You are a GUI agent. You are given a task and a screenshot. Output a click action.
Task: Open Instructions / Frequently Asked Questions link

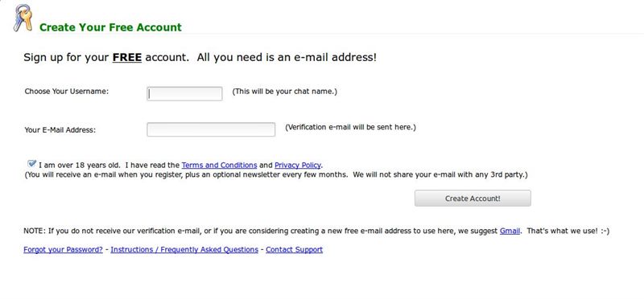184,249
